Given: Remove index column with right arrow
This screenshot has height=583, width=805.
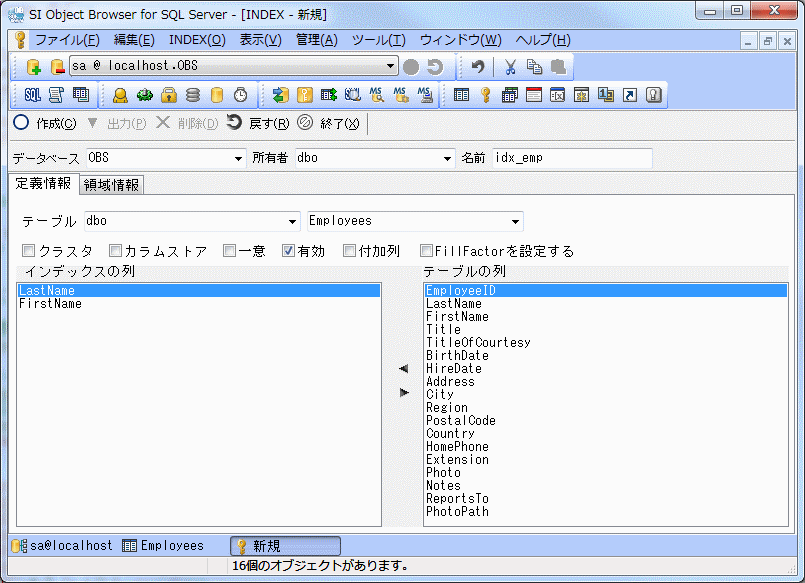Looking at the screenshot, I should coord(403,393).
